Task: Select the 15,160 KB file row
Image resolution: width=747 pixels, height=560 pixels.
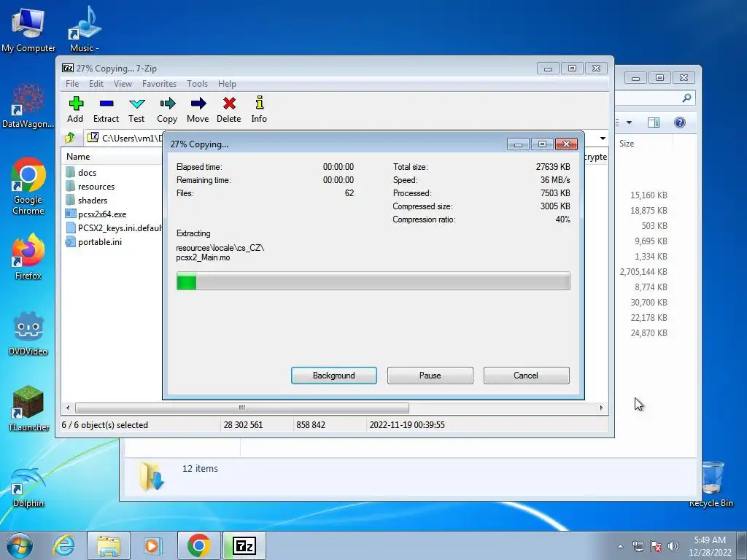Action: click(x=649, y=195)
